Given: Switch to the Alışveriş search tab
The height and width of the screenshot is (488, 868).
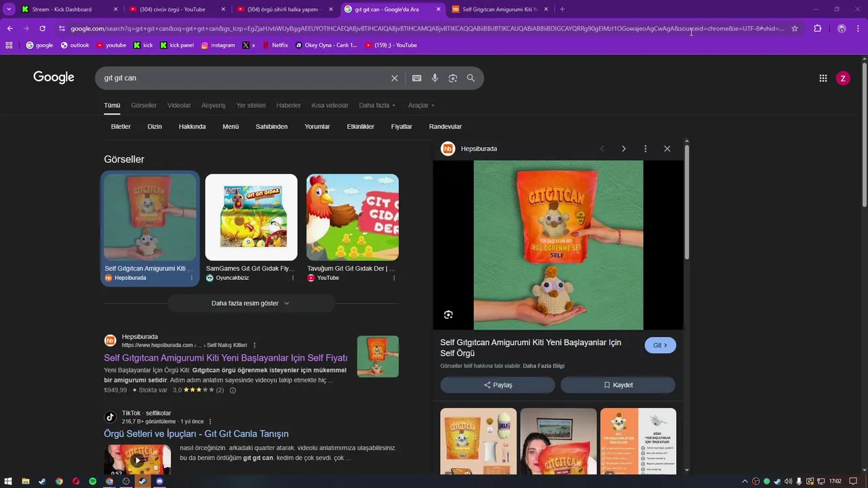Looking at the screenshot, I should point(214,105).
